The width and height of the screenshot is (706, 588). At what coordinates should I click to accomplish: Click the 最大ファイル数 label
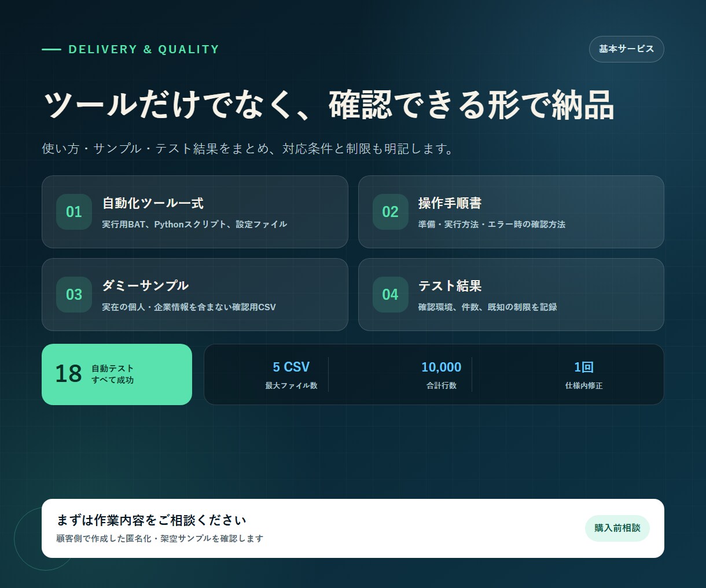pyautogui.click(x=291, y=385)
